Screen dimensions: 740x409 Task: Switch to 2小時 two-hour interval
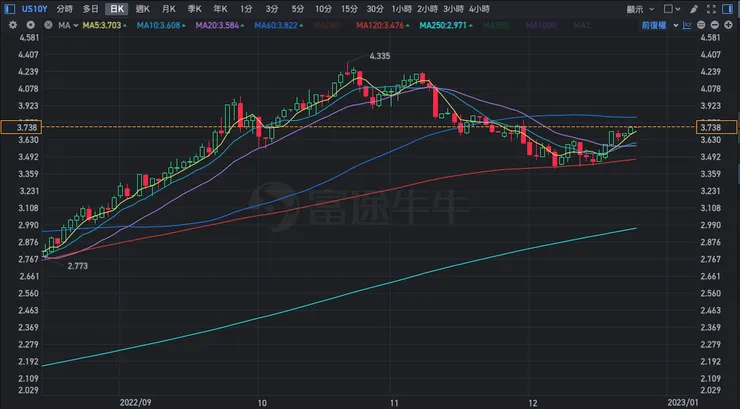coord(428,9)
